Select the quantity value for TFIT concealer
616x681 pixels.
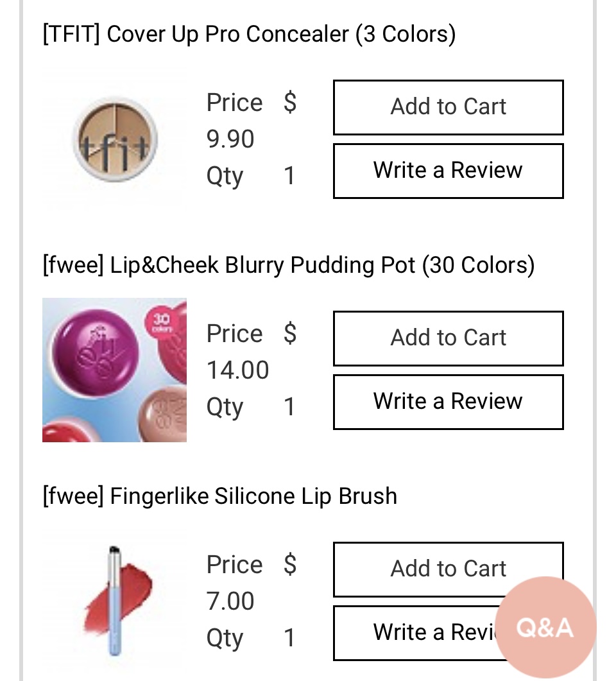289,176
